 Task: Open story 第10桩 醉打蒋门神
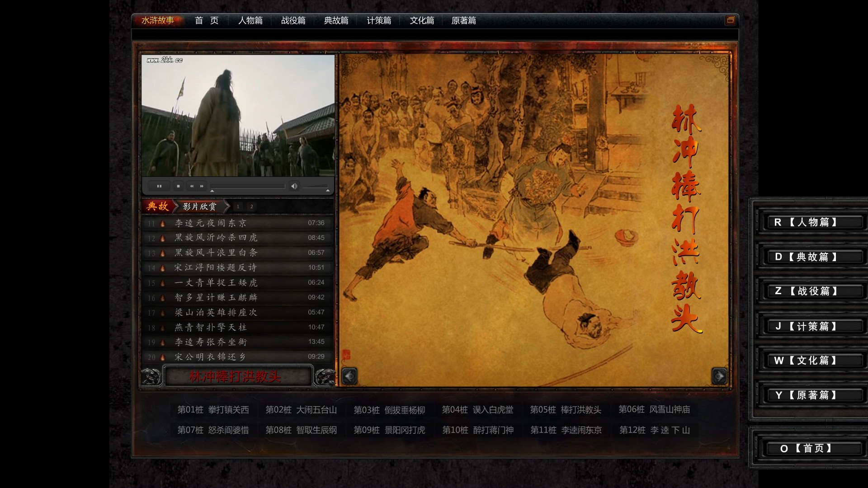[477, 430]
